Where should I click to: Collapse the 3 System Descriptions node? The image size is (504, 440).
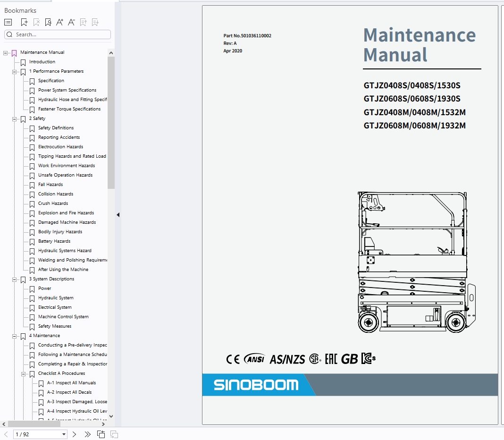15,279
